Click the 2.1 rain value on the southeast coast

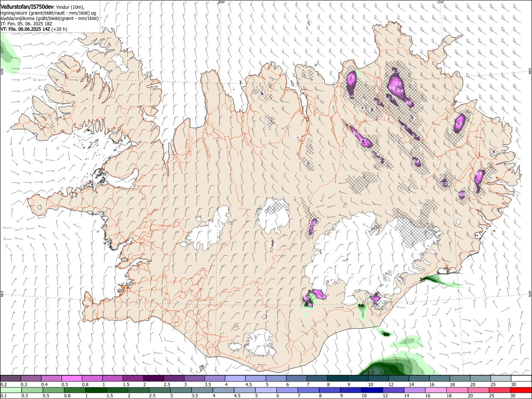[x=423, y=280]
